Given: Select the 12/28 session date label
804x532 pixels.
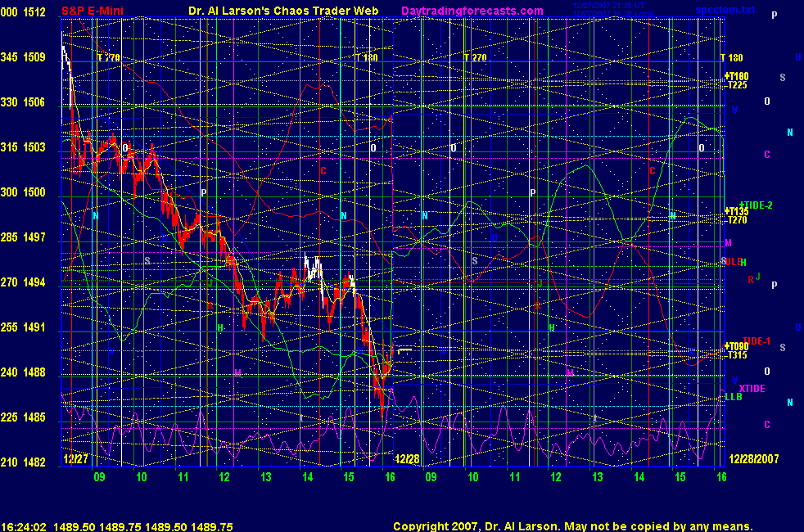Looking at the screenshot, I should (x=408, y=458).
